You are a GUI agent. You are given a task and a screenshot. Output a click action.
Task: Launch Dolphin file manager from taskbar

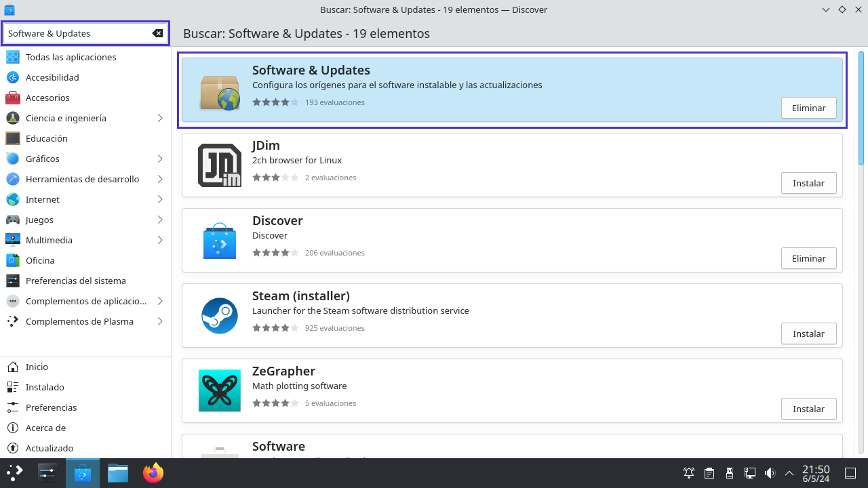click(118, 473)
